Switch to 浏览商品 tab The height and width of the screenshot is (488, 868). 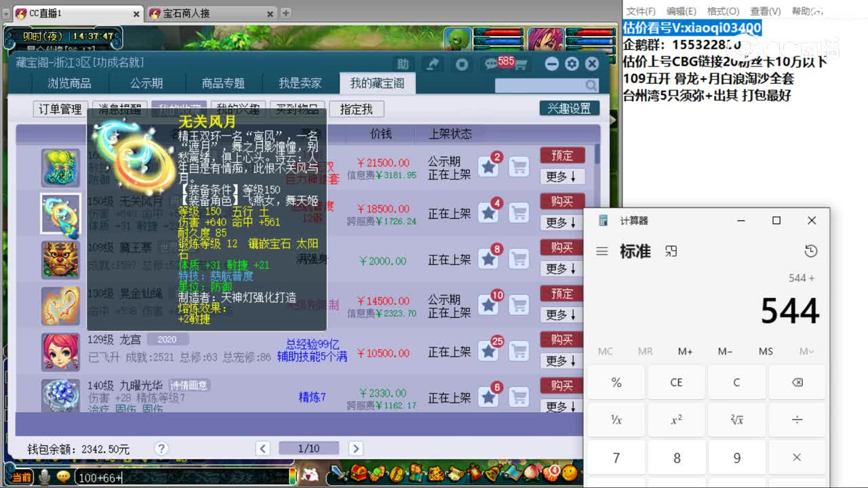click(x=69, y=83)
